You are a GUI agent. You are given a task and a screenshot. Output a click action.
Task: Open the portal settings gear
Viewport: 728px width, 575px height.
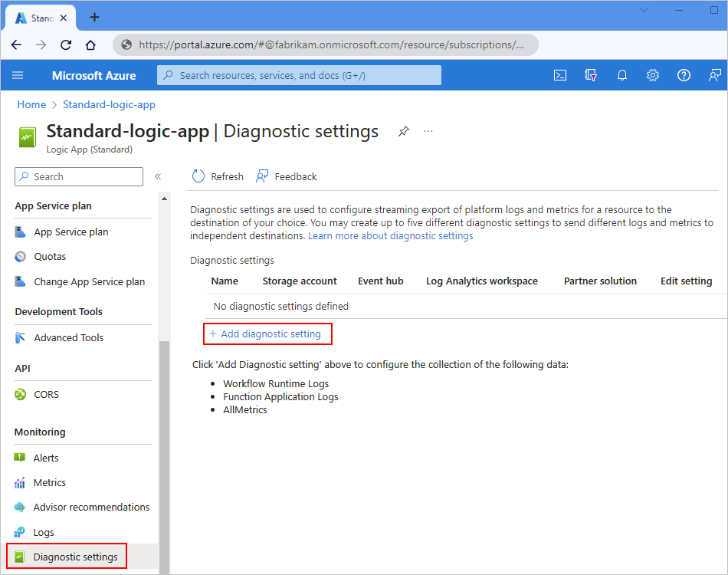point(652,75)
